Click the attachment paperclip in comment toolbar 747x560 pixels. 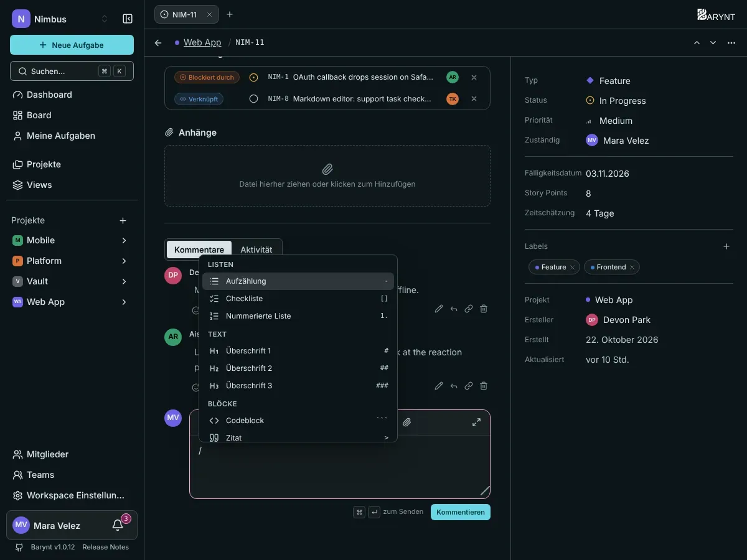coord(407,422)
